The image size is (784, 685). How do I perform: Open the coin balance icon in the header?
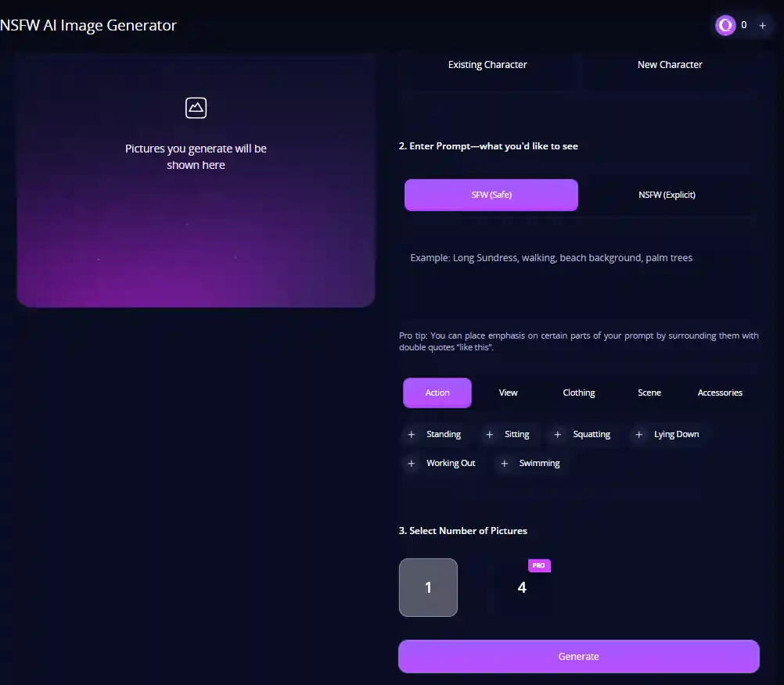pos(725,25)
